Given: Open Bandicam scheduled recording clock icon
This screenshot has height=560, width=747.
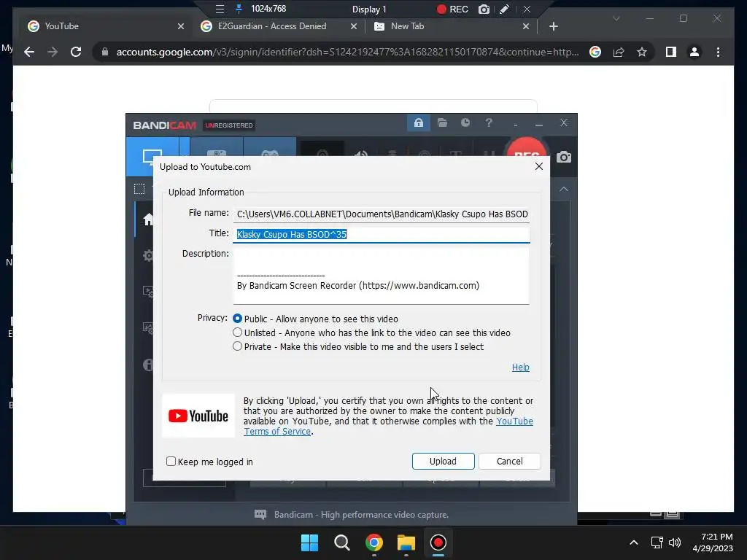Looking at the screenshot, I should click(465, 122).
